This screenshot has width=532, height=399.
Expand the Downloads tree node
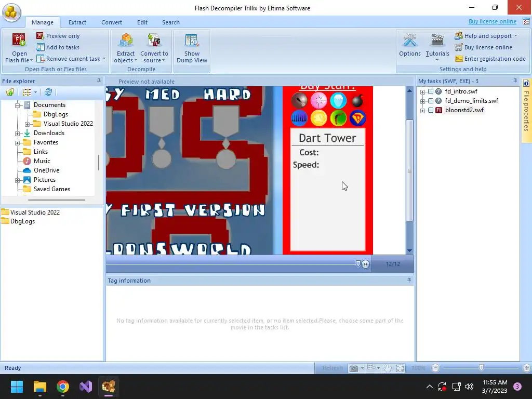pyautogui.click(x=17, y=134)
